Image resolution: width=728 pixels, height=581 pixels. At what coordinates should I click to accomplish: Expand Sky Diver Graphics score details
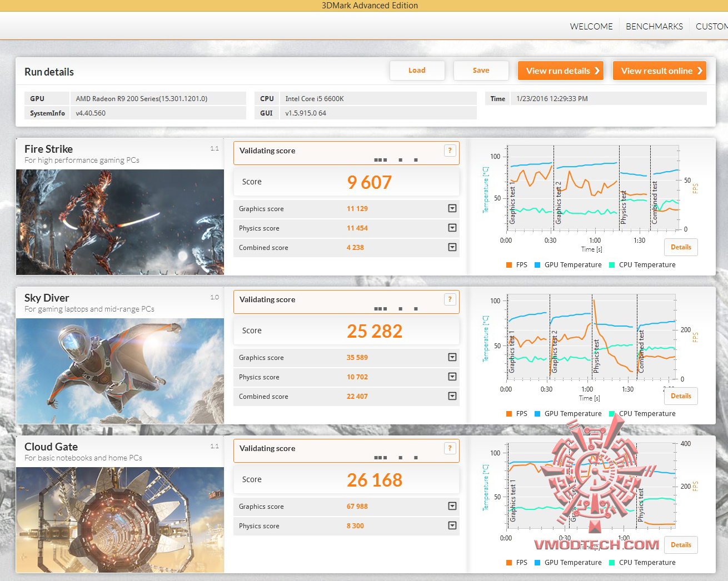coord(452,357)
